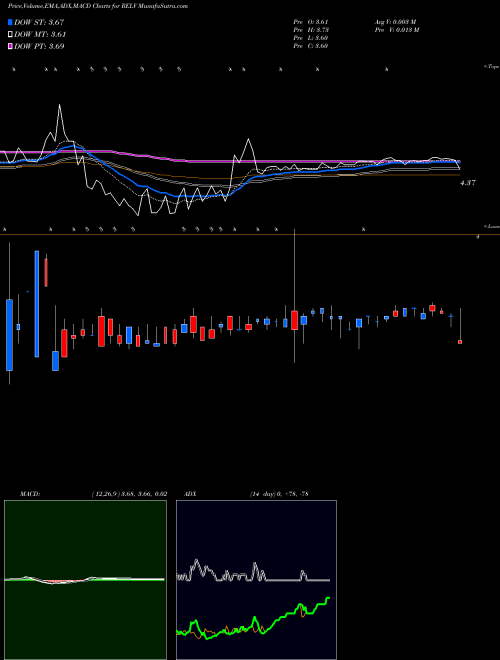
Task: Click the ADX heading label
Action: pyautogui.click(x=190, y=494)
